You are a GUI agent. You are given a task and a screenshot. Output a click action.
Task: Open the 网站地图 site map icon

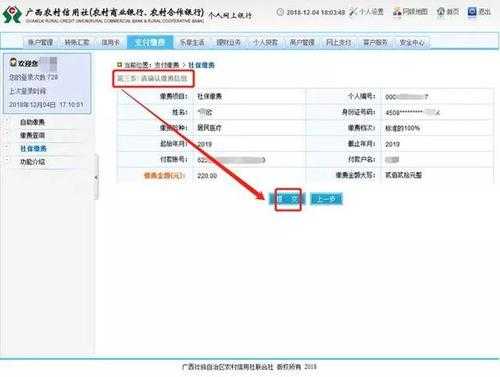tap(397, 12)
